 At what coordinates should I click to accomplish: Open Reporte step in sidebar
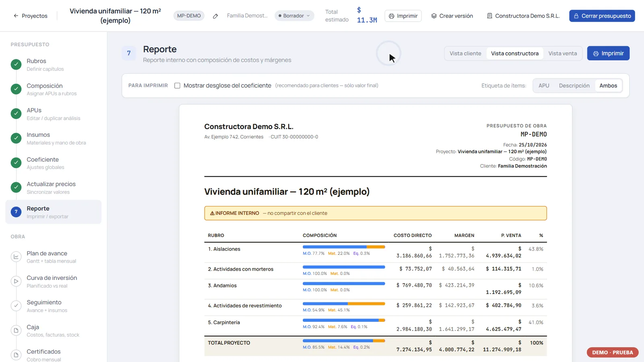pyautogui.click(x=54, y=212)
